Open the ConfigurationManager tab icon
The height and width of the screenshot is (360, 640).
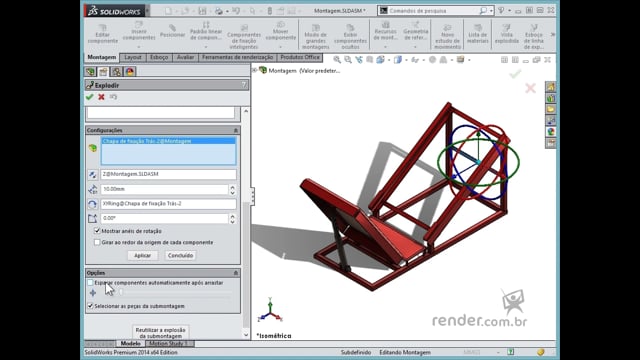[116, 72]
